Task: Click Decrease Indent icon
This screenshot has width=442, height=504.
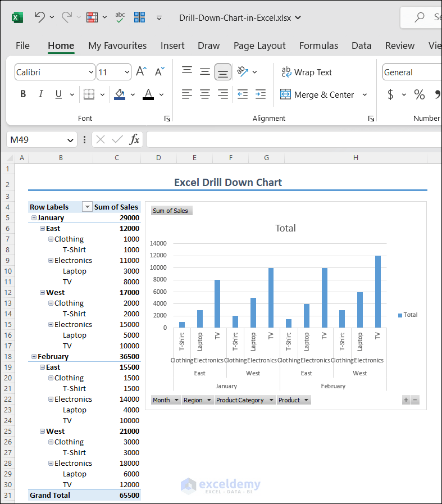Action: 243,94
